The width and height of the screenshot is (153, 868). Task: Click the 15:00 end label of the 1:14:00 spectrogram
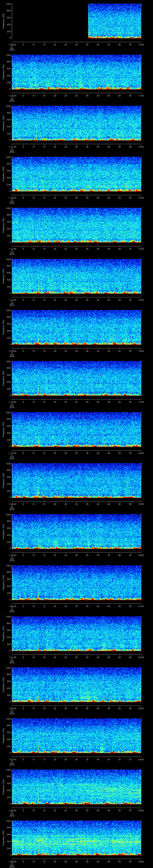tap(141, 300)
